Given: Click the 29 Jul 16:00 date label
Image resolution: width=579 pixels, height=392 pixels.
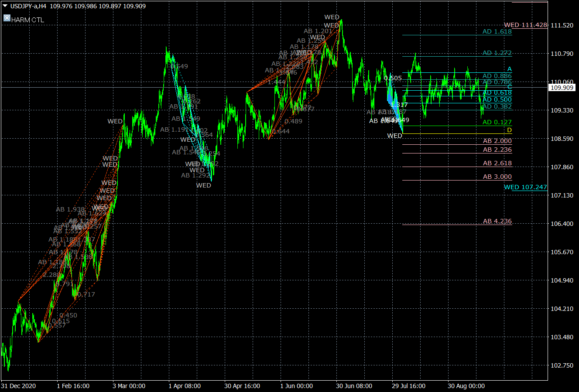Looking at the screenshot, I should point(410,386).
